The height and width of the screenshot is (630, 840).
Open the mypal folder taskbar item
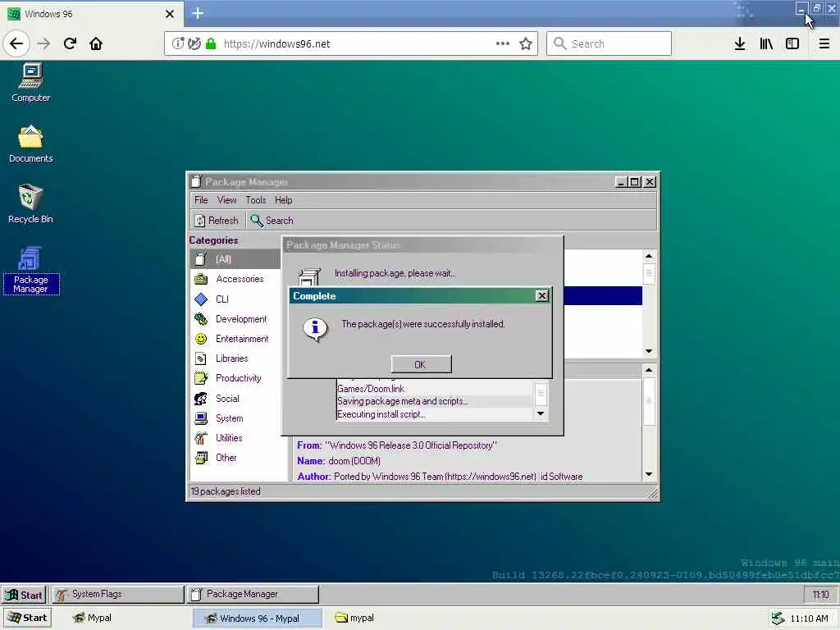point(354,618)
